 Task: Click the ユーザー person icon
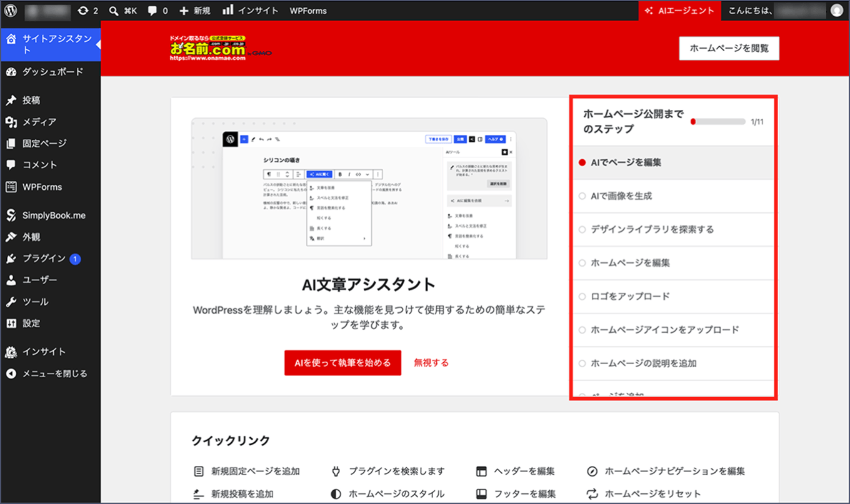pos(11,280)
